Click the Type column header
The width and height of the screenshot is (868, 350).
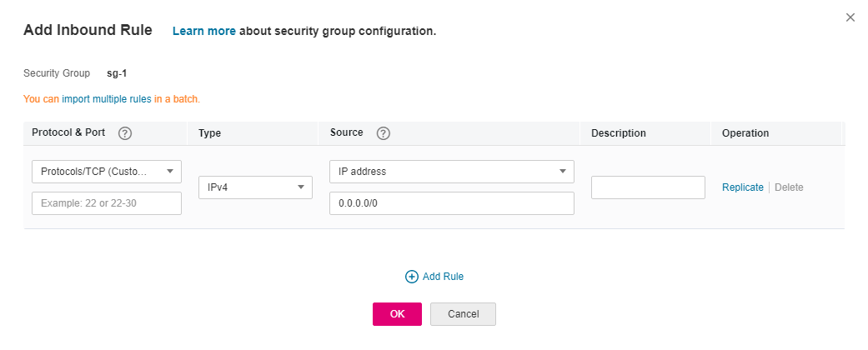pyautogui.click(x=210, y=133)
